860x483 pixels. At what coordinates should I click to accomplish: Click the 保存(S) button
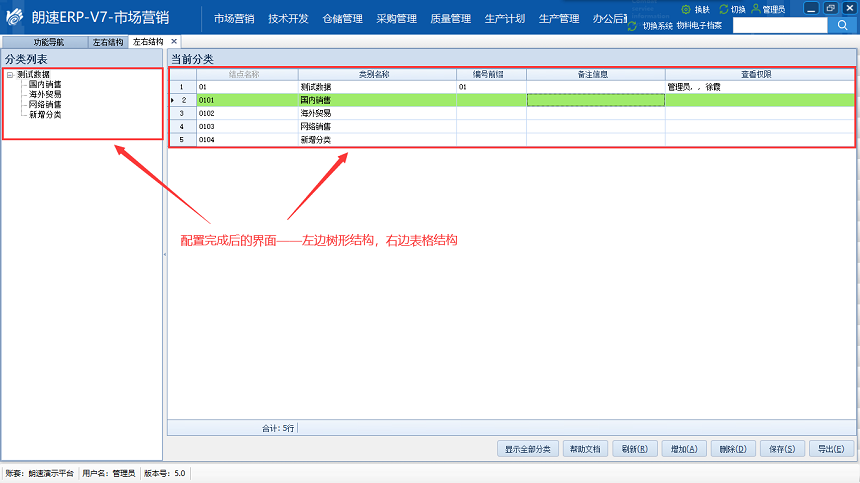click(782, 449)
